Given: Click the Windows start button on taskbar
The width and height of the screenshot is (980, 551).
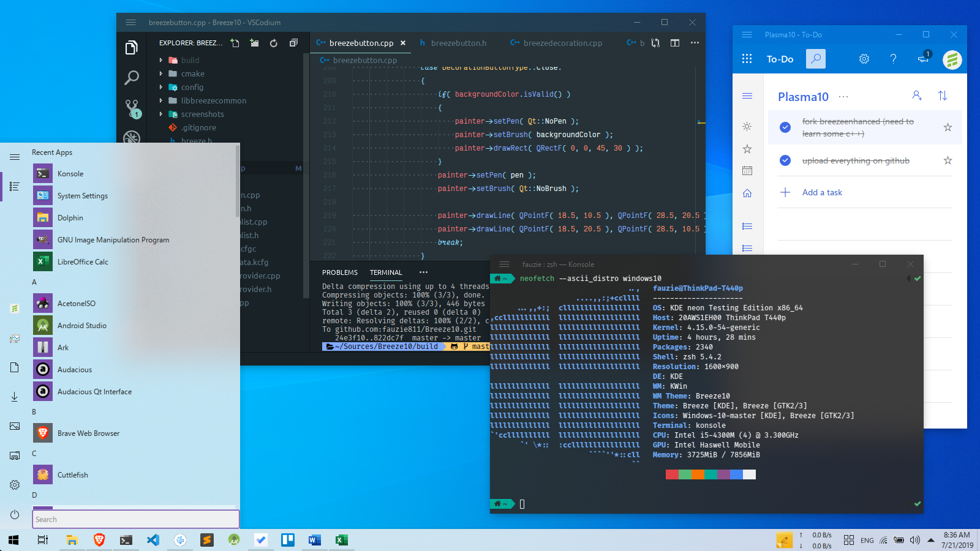Looking at the screenshot, I should 13,540.
